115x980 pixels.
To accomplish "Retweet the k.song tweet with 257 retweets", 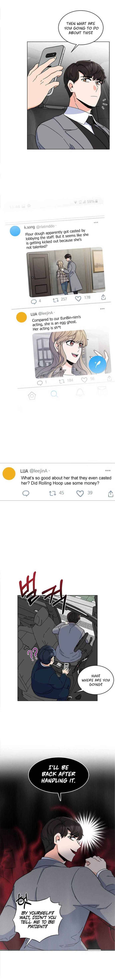I will click(x=56, y=299).
